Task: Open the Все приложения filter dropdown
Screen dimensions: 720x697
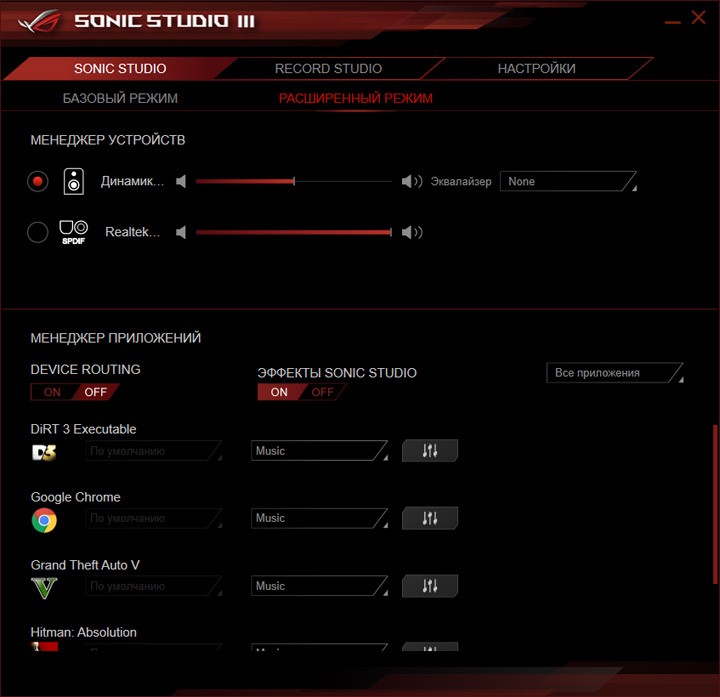Action: [615, 373]
